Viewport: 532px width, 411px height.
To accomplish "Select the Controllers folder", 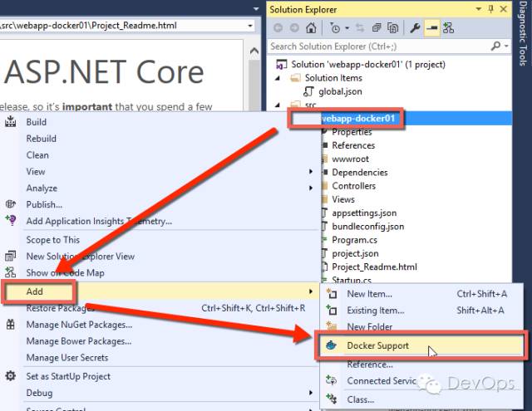I will pos(353,186).
